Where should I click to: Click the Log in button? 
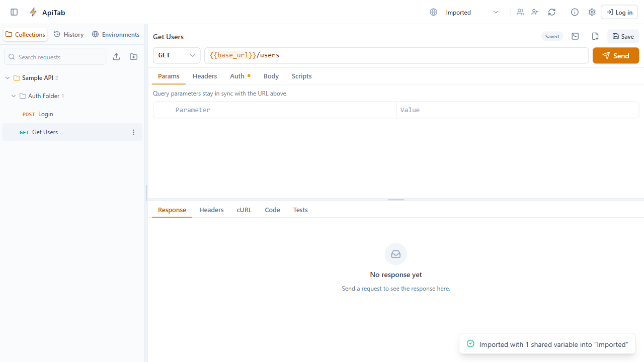pos(619,12)
